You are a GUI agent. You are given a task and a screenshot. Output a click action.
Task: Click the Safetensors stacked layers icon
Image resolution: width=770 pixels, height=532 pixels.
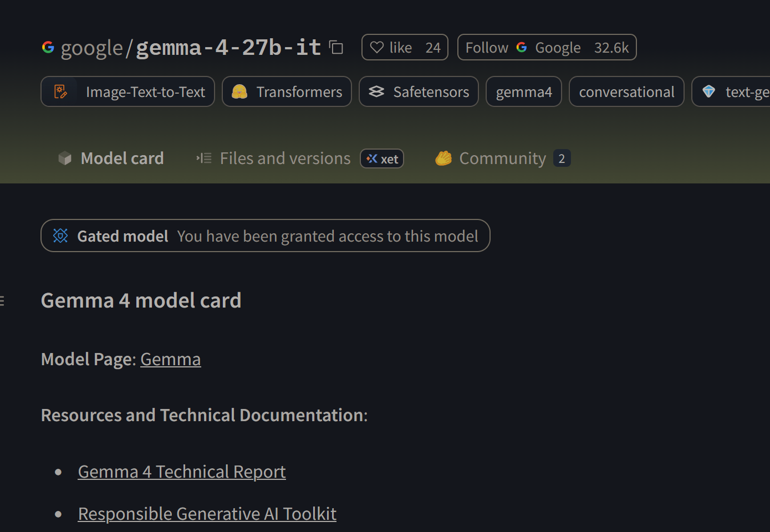376,91
